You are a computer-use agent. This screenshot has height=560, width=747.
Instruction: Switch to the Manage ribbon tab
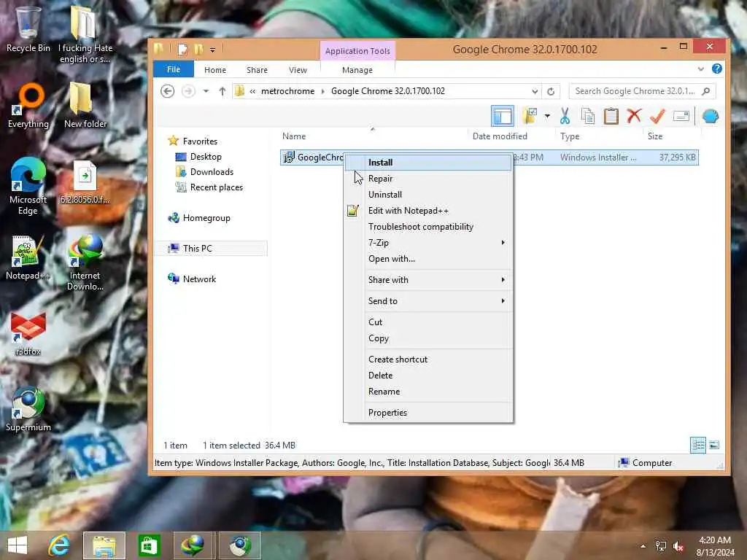357,70
